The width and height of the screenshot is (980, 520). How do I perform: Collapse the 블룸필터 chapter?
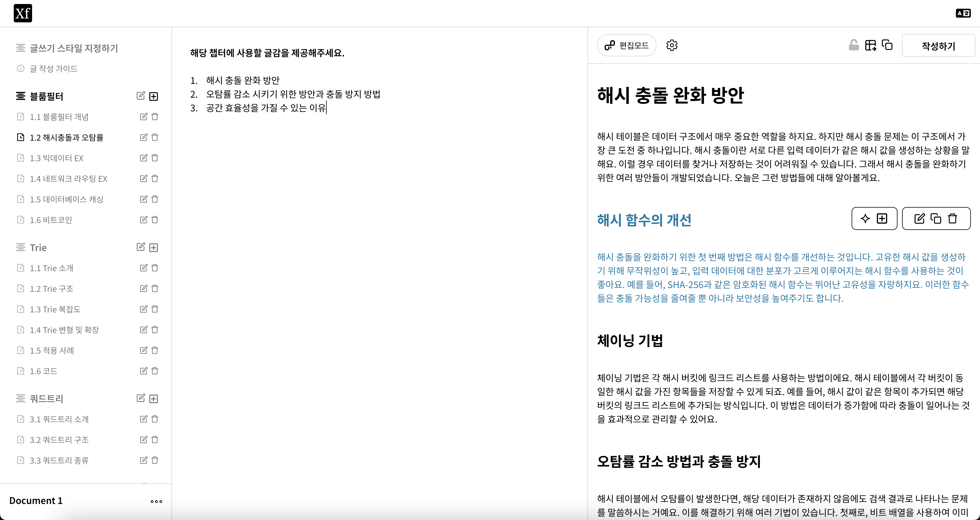(x=21, y=96)
